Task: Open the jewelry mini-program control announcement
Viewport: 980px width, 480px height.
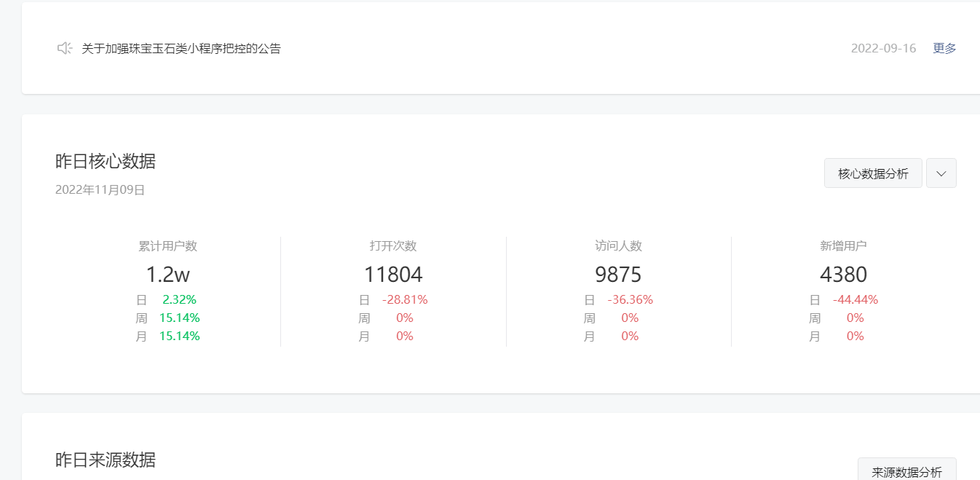Action: coord(181,49)
